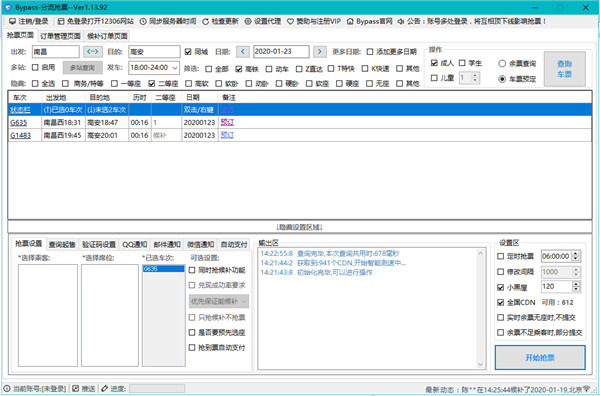Toggle the 全国CDN checkbox

[500, 302]
